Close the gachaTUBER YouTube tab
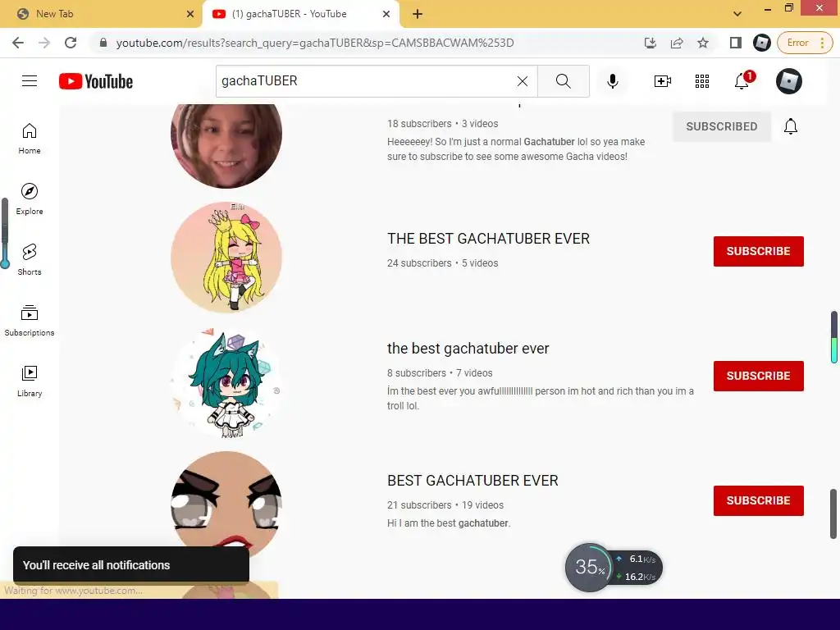Screen dimensions: 840x630 386,14
